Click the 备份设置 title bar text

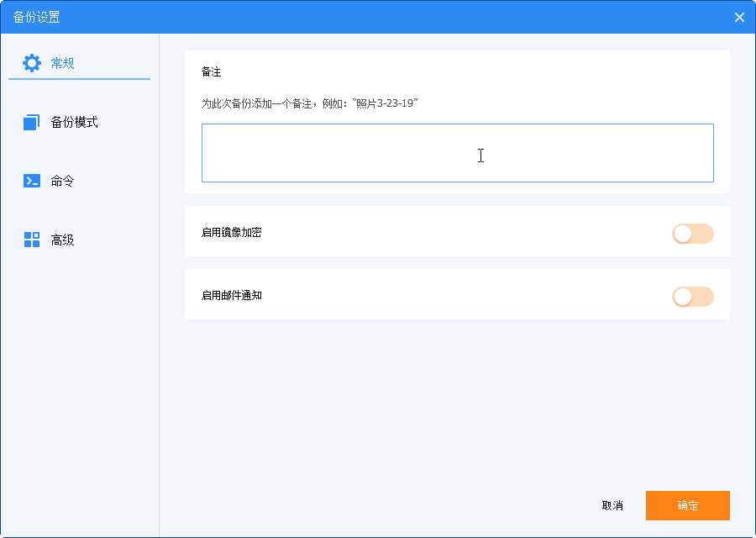click(x=37, y=18)
